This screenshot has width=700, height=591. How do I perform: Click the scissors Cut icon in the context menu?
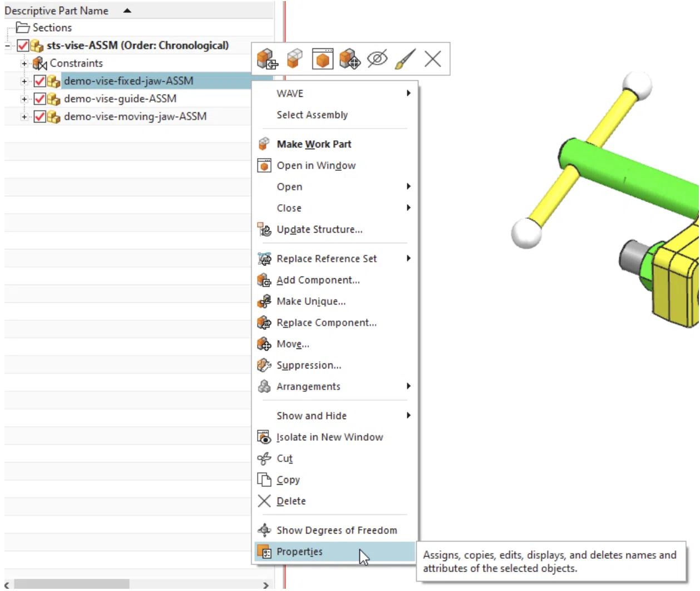(x=264, y=459)
